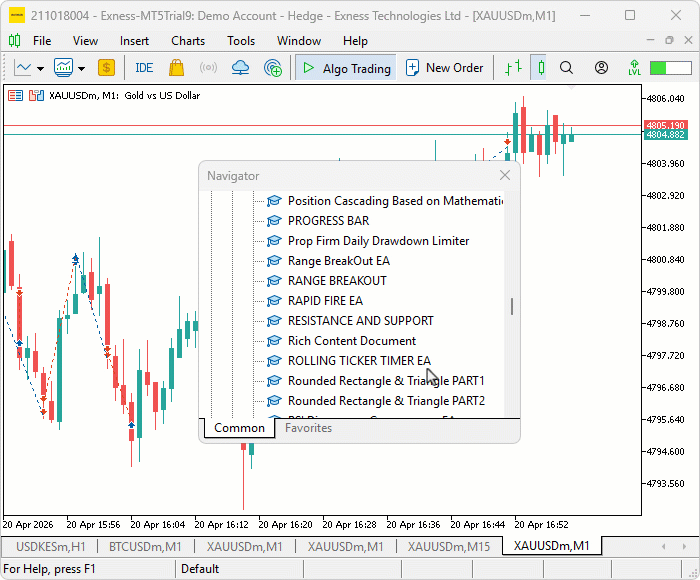
Task: Click the Range BreakOut EA cap icon
Action: [x=274, y=261]
